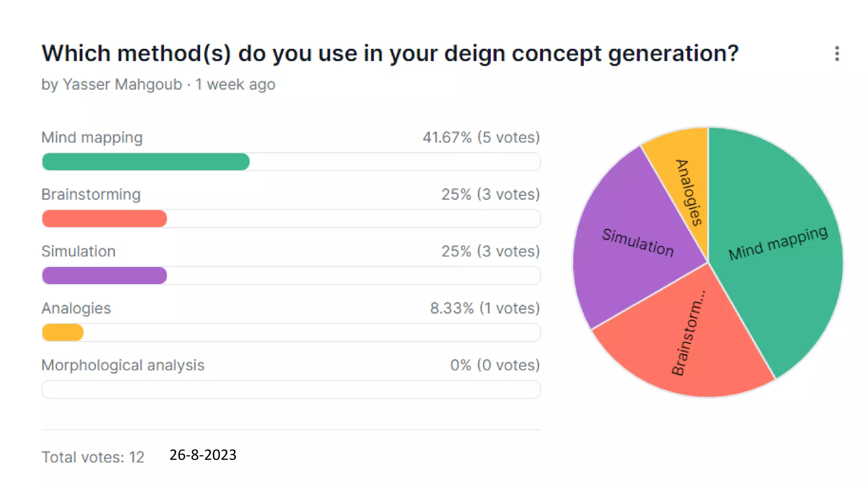Click the "1 week ago" timestamp
This screenshot has height=488, width=868.
tap(235, 84)
